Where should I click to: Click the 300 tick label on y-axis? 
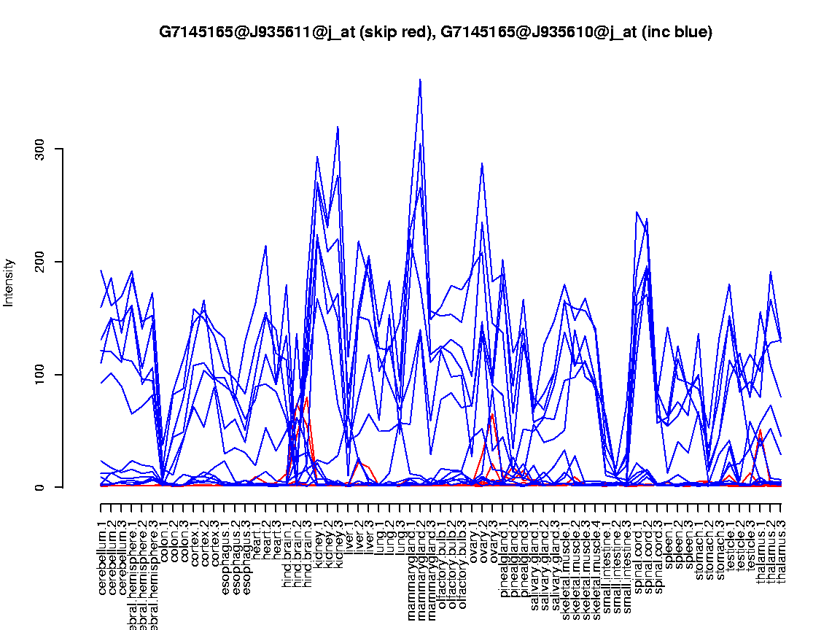40,149
